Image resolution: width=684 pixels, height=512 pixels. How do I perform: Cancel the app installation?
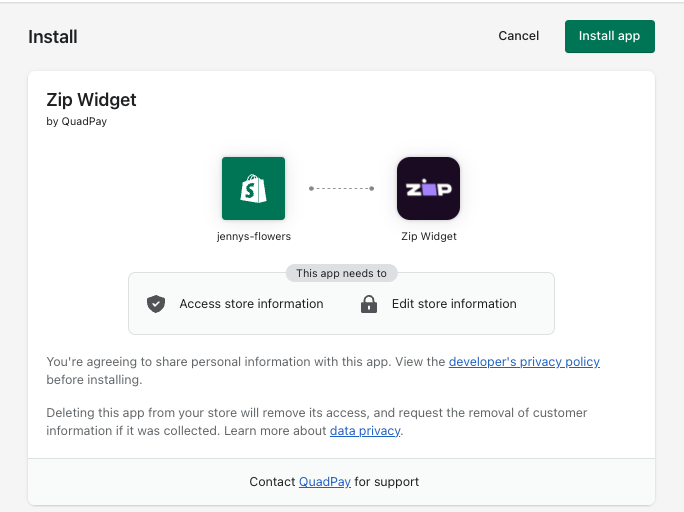click(x=519, y=36)
